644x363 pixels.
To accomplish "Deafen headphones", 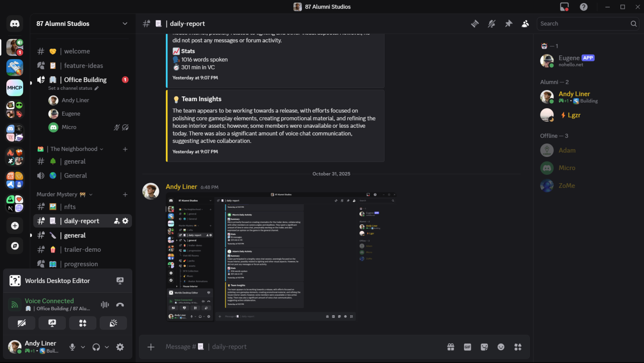I will point(96,347).
